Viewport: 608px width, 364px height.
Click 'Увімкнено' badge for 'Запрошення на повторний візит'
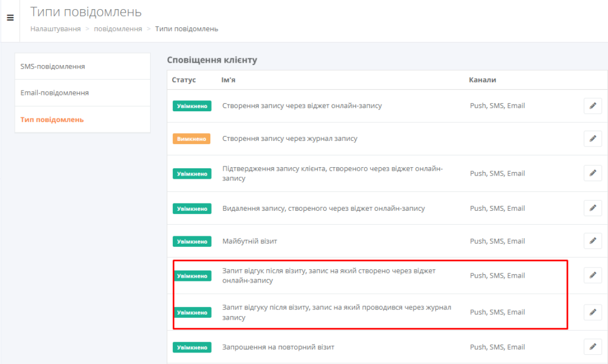coord(192,347)
